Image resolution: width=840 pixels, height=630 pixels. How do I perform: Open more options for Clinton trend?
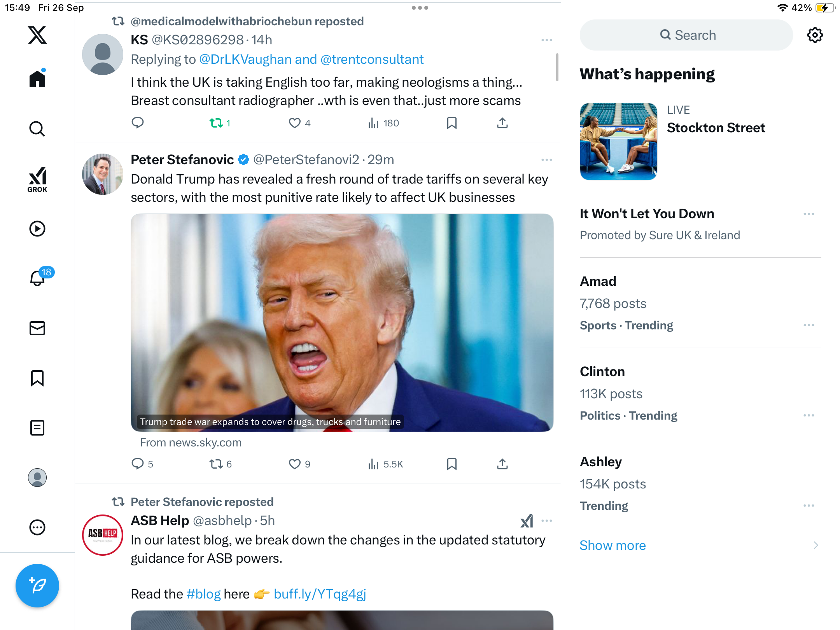[x=808, y=415]
